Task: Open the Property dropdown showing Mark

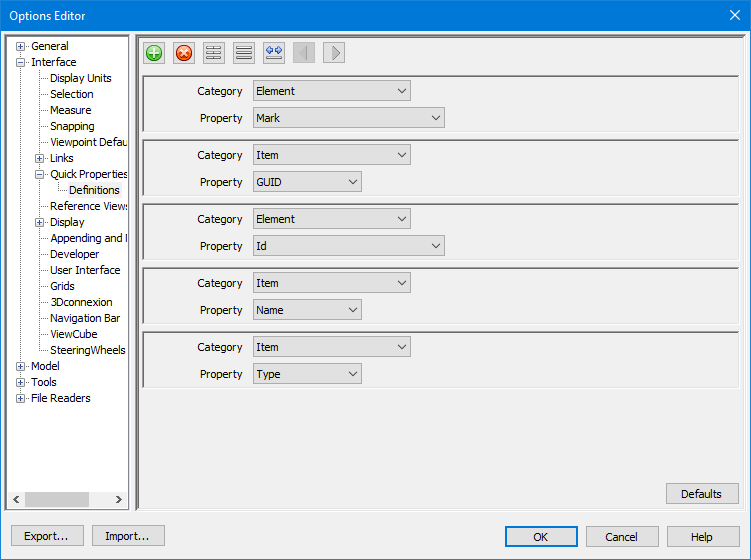Action: 348,118
